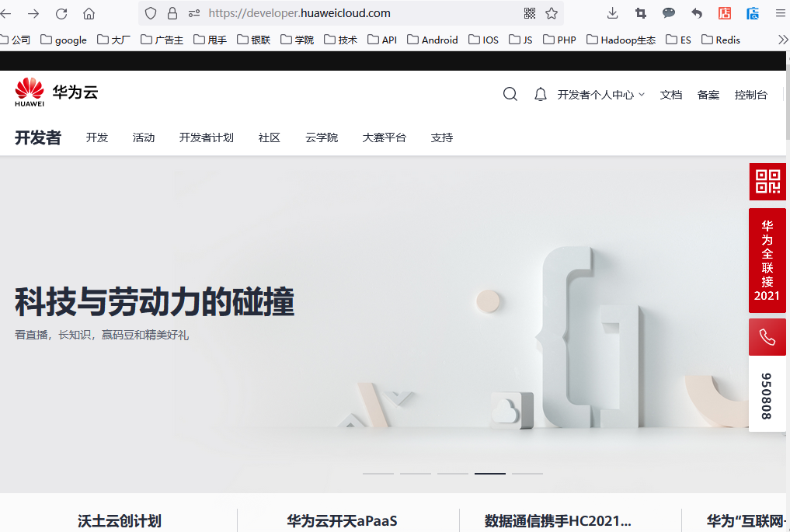790x532 pixels.
Task: Open the red QR code side button
Action: 767,182
